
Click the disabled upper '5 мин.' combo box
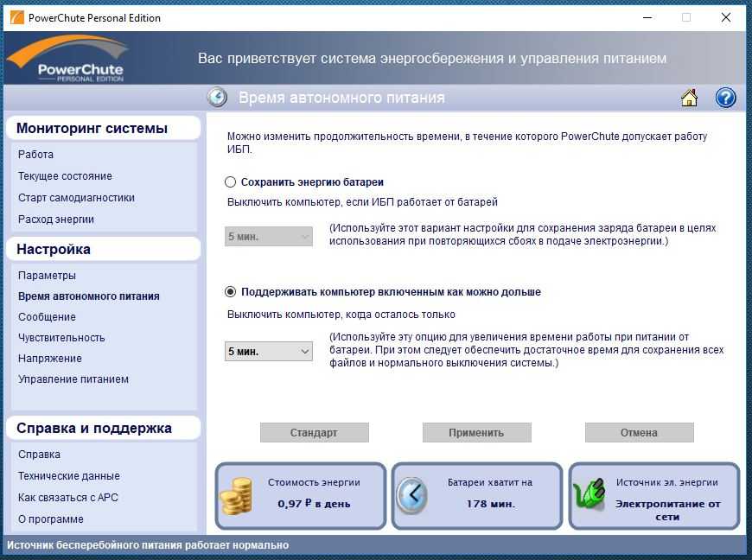coord(269,236)
